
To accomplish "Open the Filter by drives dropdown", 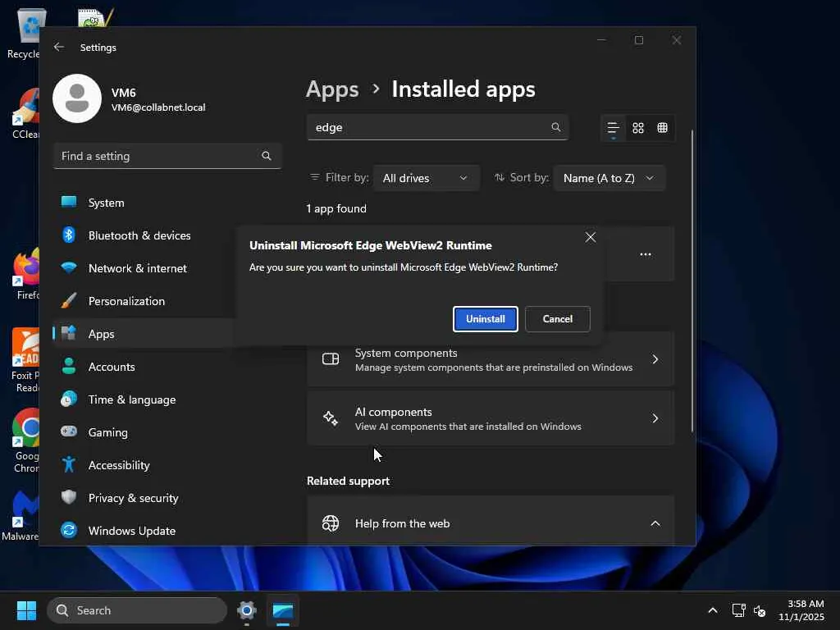I will pos(425,178).
